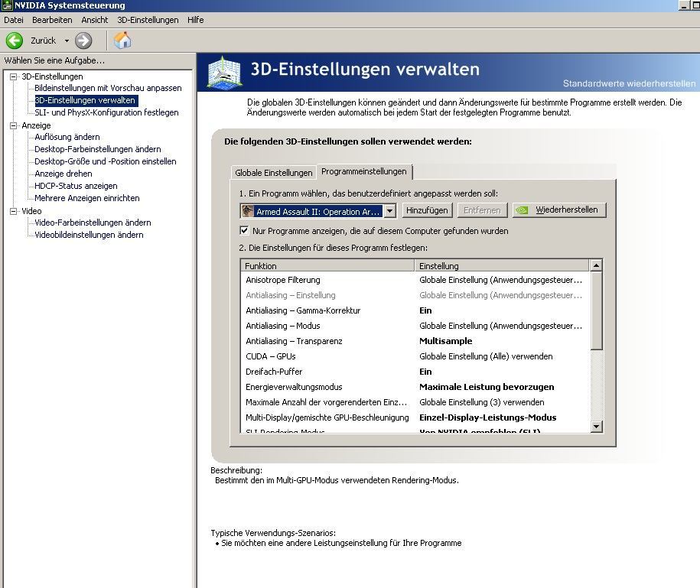Click Maximale Leistung bevorzugen value
The height and width of the screenshot is (588, 700).
[487, 387]
